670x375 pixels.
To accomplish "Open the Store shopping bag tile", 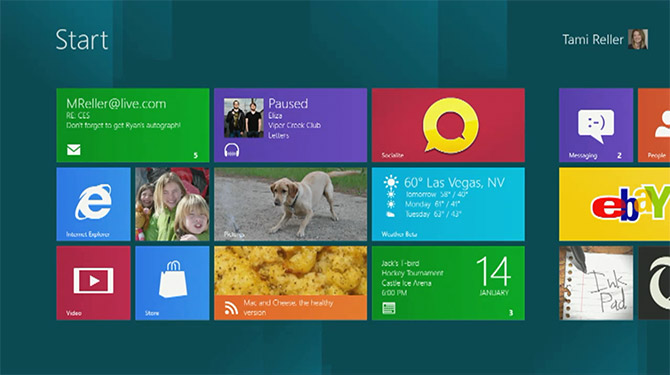I will click(172, 283).
